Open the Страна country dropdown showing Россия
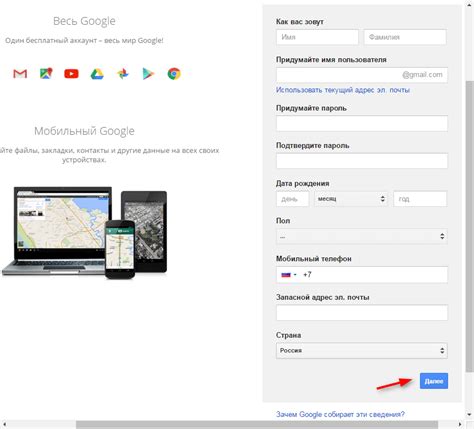The height and width of the screenshot is (429, 474). click(x=362, y=350)
